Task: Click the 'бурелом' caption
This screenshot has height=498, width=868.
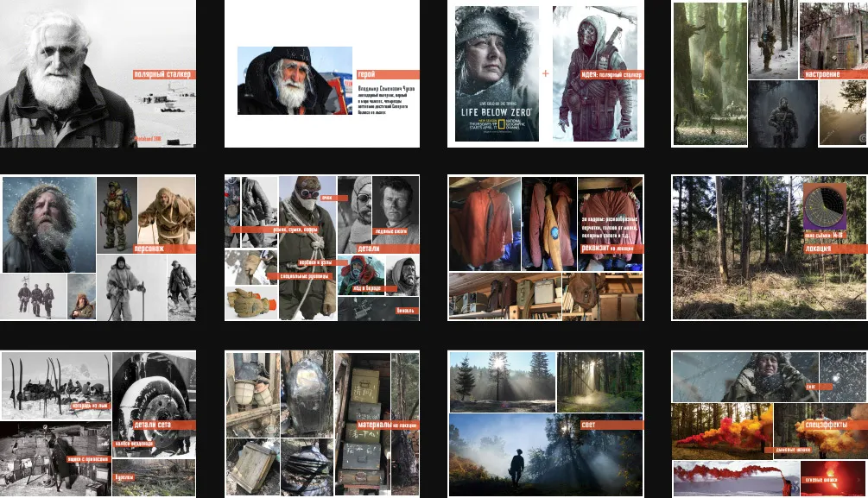Action: (124, 477)
